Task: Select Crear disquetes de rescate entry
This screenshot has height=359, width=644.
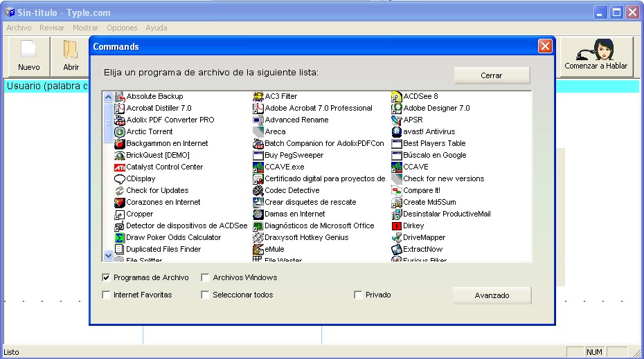Action: tap(310, 202)
